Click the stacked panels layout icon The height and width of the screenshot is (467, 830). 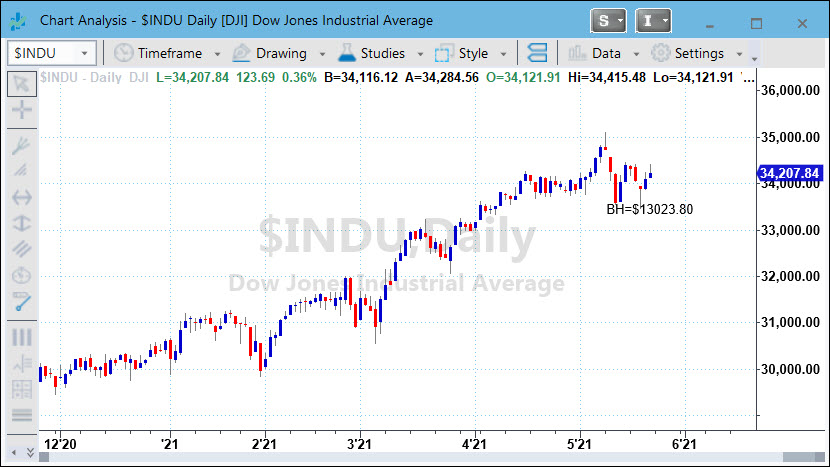point(537,53)
